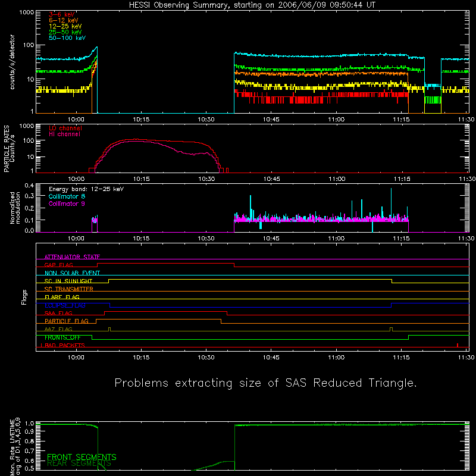This screenshot has width=476, height=476.
Task: Click the tallest Collimator 8 spike near 11:12
Action: point(391,203)
